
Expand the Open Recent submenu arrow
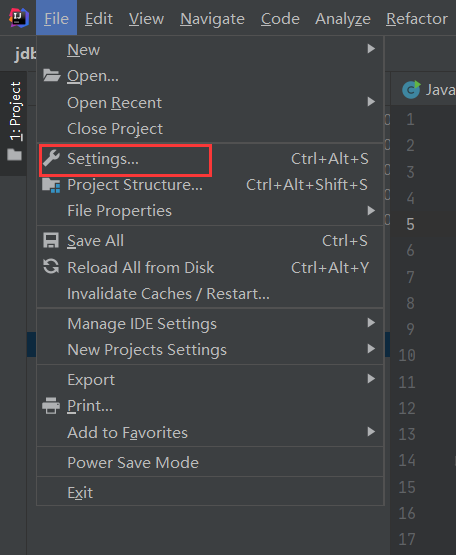click(371, 102)
